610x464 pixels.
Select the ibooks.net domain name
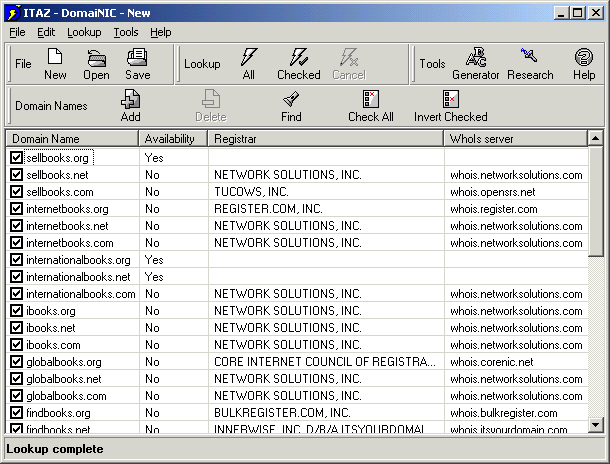pyautogui.click(x=51, y=328)
